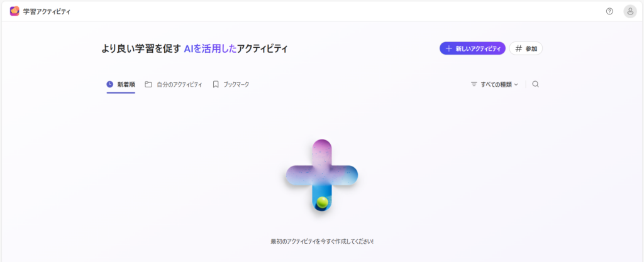Screen dimensions: 644x262
Task: Open the user profile avatar
Action: click(x=630, y=11)
